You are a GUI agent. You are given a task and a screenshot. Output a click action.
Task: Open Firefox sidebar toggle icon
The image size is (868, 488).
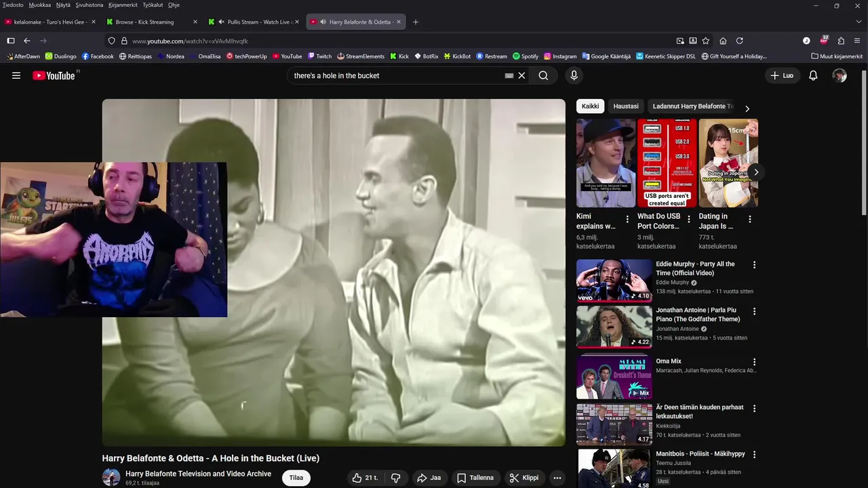click(x=10, y=41)
